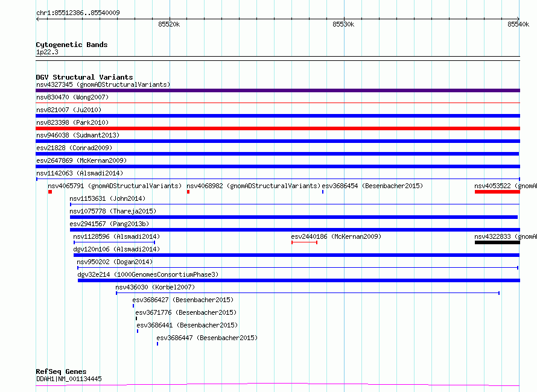Viewport: 537px width, 392px height.
Task: Select the red nsv4053522 variant bar
Action: coord(497,192)
